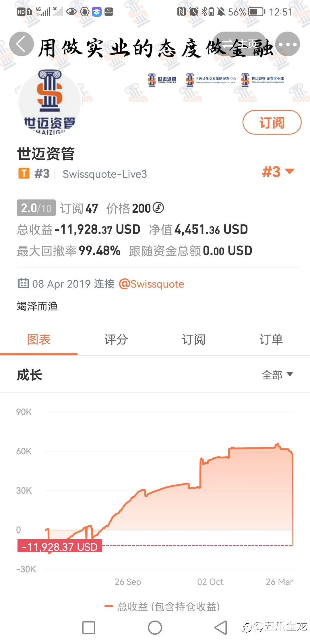The width and height of the screenshot is (310, 644).
Task: Open the 世迈资管 profile avatar
Action: tap(49, 102)
